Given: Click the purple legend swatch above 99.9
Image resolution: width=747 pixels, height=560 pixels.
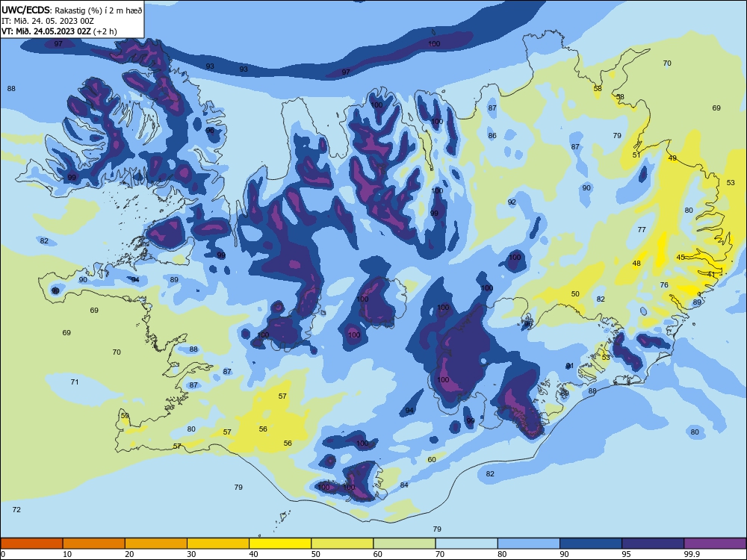Looking at the screenshot, I should tap(715, 544).
